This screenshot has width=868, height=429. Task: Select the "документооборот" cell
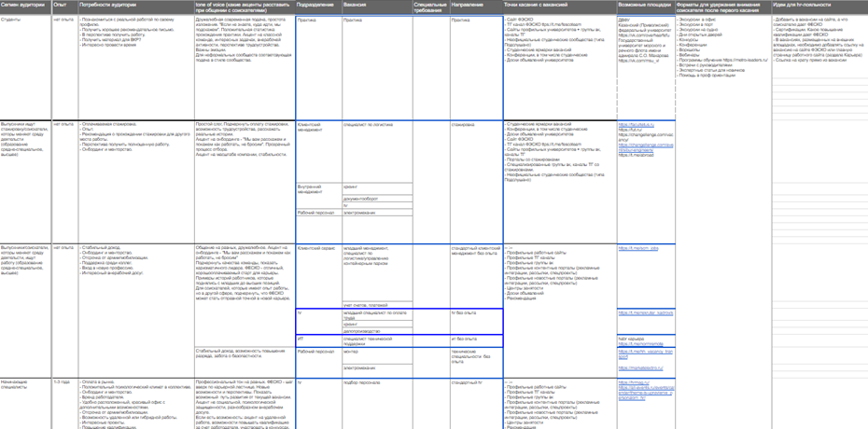point(378,198)
